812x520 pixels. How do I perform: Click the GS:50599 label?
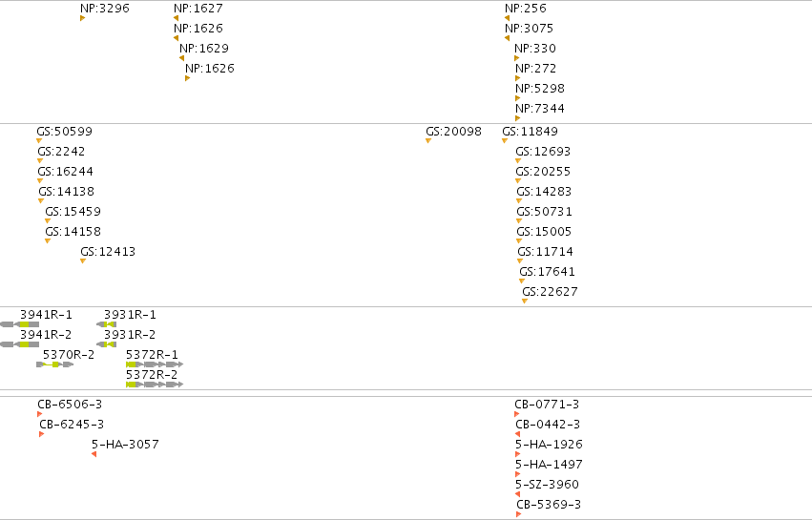[64, 132]
